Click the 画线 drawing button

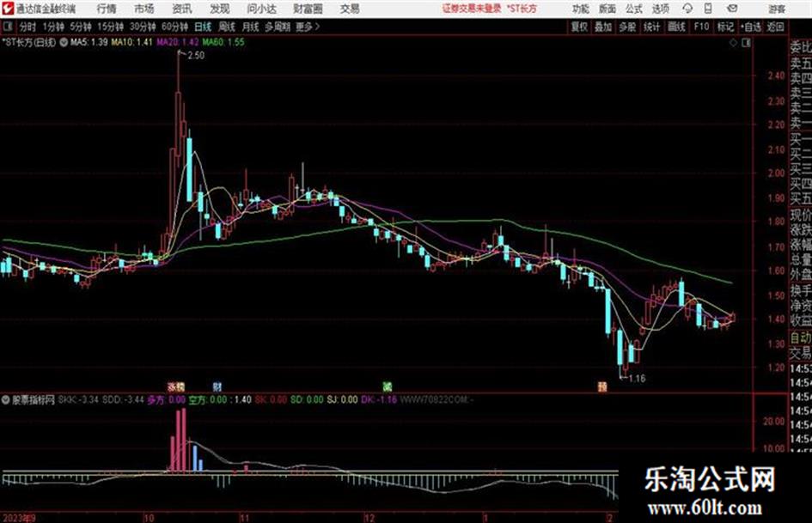676,27
